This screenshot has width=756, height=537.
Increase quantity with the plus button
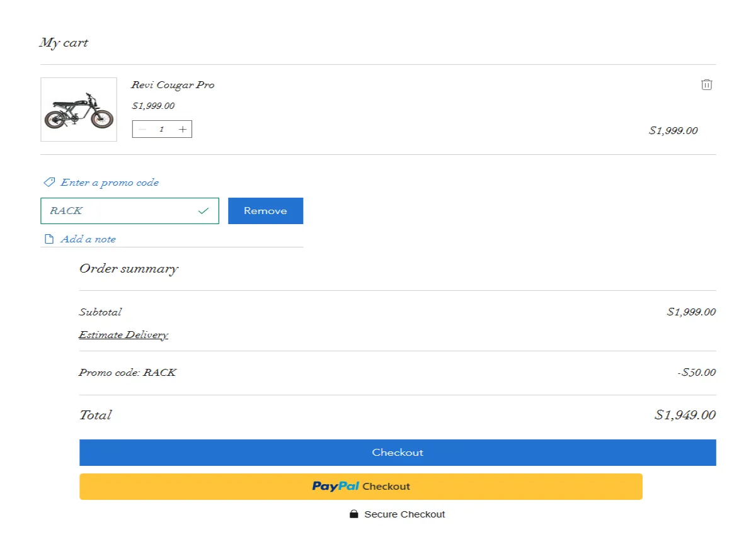point(183,129)
